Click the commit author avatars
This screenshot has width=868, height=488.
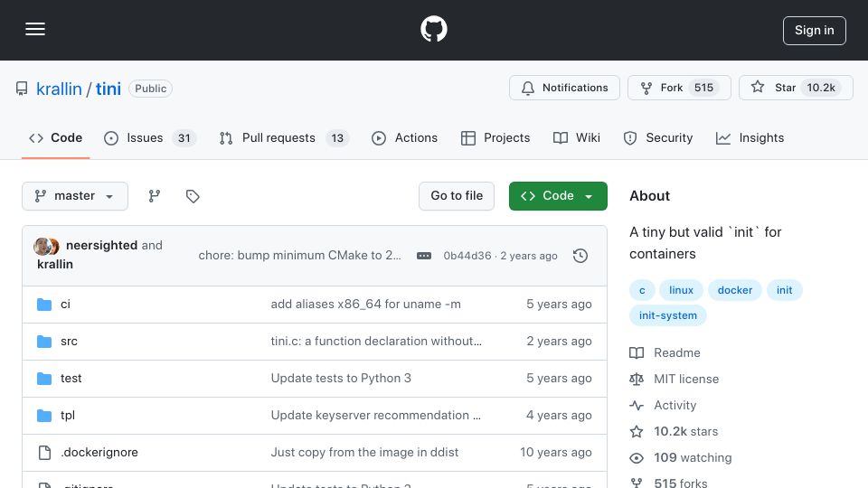(x=46, y=246)
